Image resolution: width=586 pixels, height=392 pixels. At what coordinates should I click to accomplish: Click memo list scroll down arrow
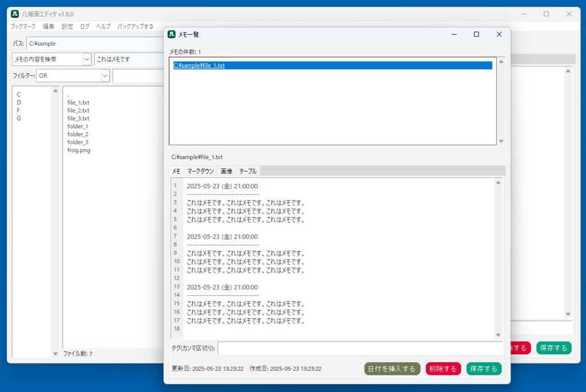click(501, 141)
